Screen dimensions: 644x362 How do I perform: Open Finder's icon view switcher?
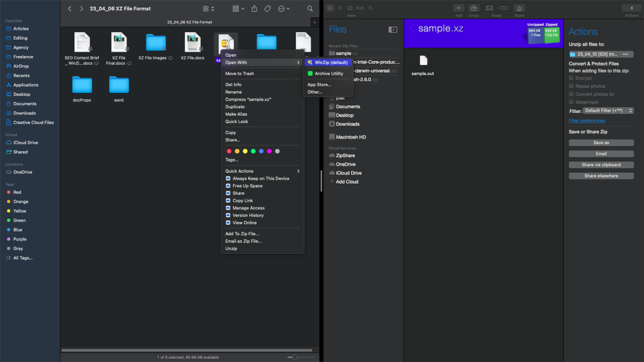tap(209, 9)
